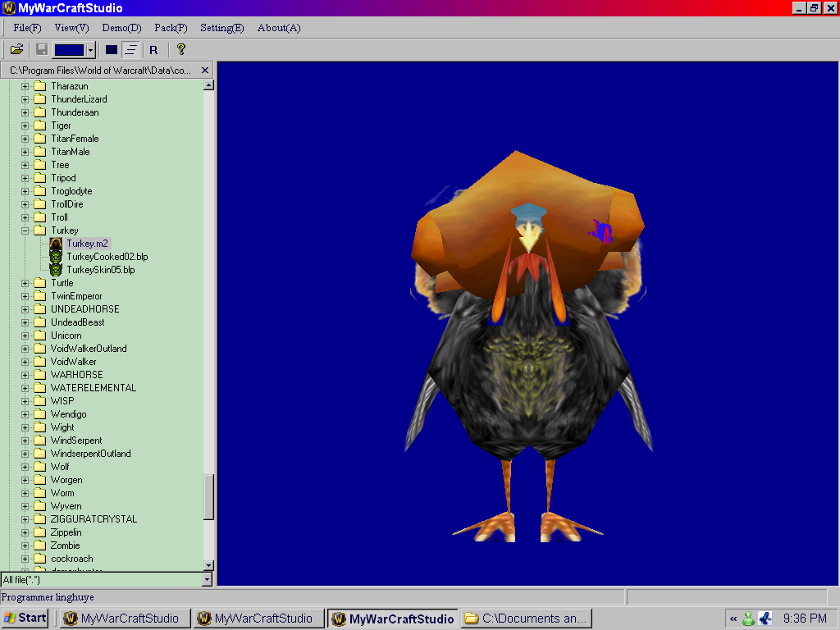Click the taskbar clock showing 9:36 PM
The image size is (840, 630).
point(805,619)
